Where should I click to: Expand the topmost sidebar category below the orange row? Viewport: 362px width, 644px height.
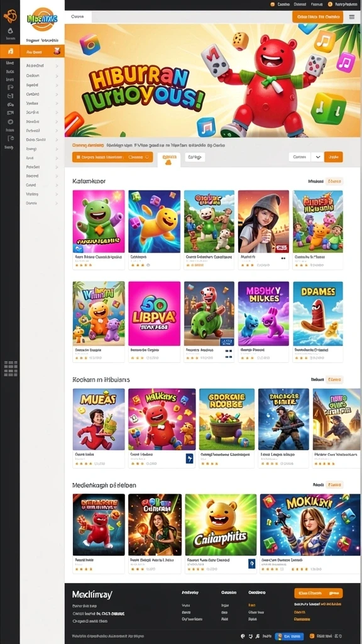tap(56, 65)
